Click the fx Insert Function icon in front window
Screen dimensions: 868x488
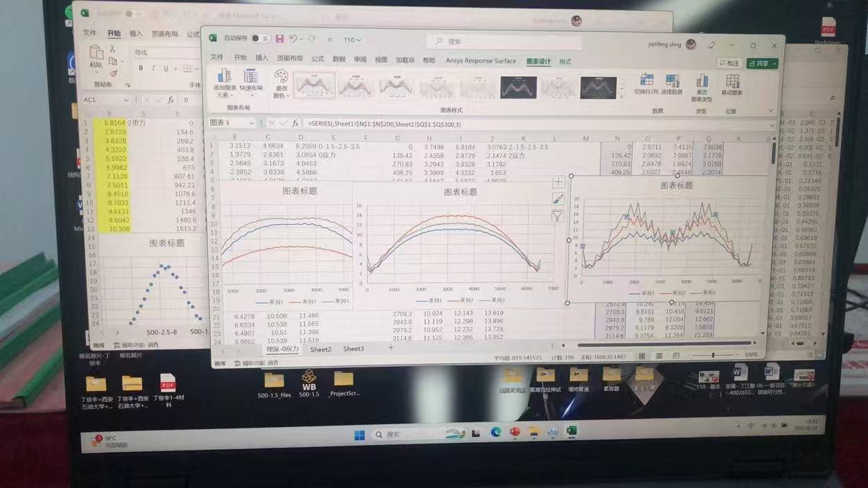click(295, 123)
